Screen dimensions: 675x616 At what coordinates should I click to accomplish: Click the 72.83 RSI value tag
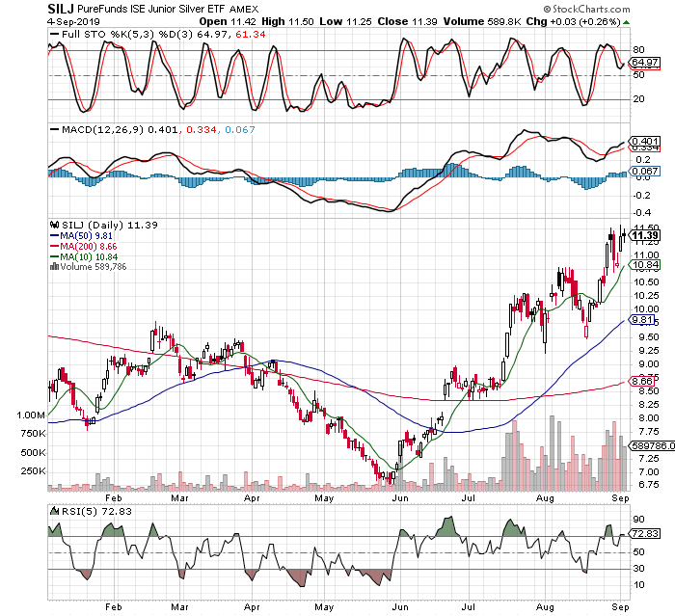coord(645,534)
